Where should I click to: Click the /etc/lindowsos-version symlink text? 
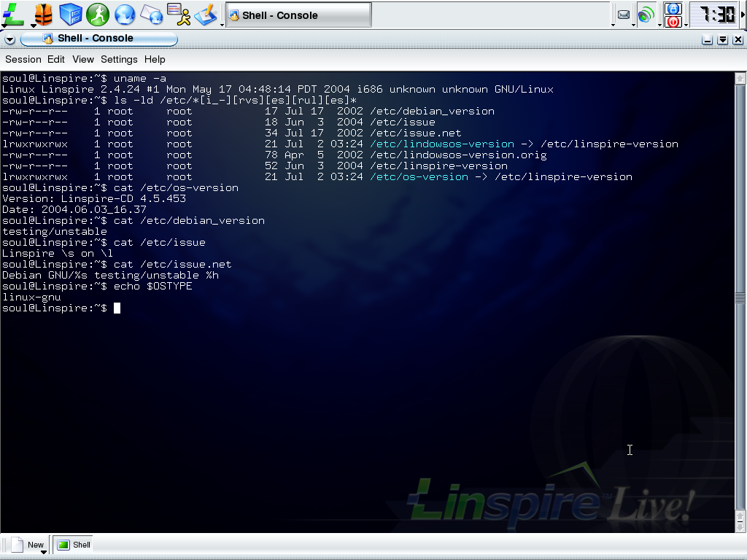pyautogui.click(x=442, y=144)
